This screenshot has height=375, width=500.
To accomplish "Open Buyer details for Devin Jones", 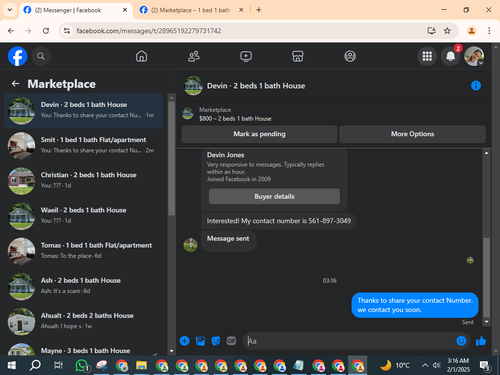I will (274, 196).
